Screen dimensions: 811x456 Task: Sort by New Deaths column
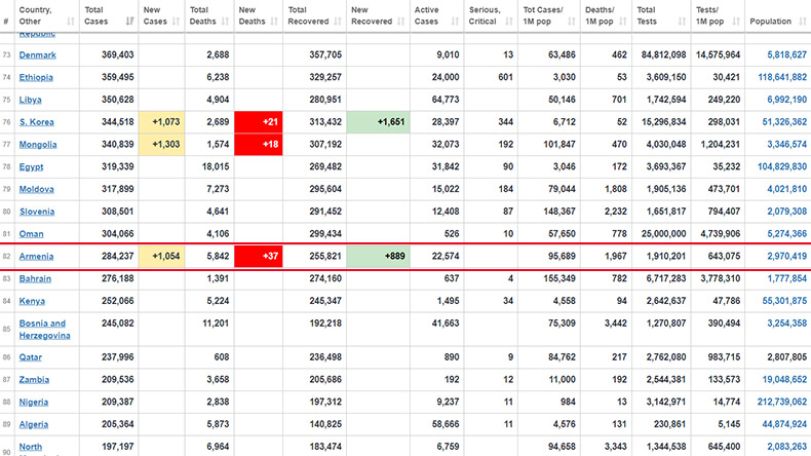click(258, 16)
